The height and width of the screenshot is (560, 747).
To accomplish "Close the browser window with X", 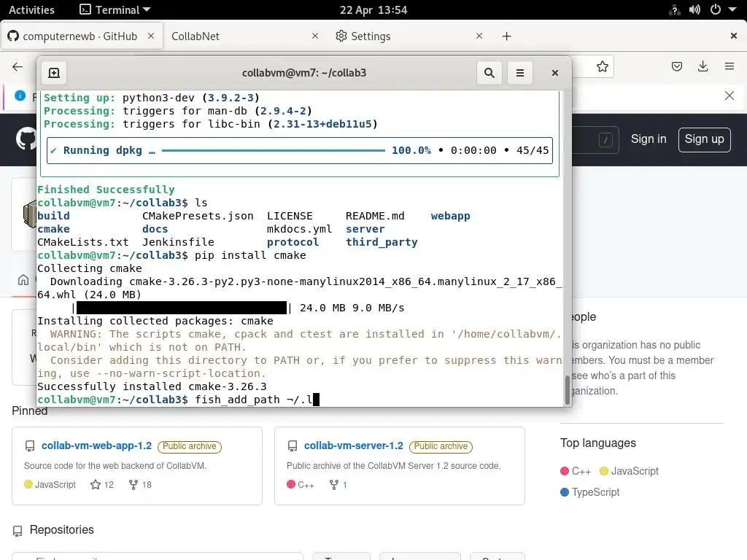I will pos(734,36).
